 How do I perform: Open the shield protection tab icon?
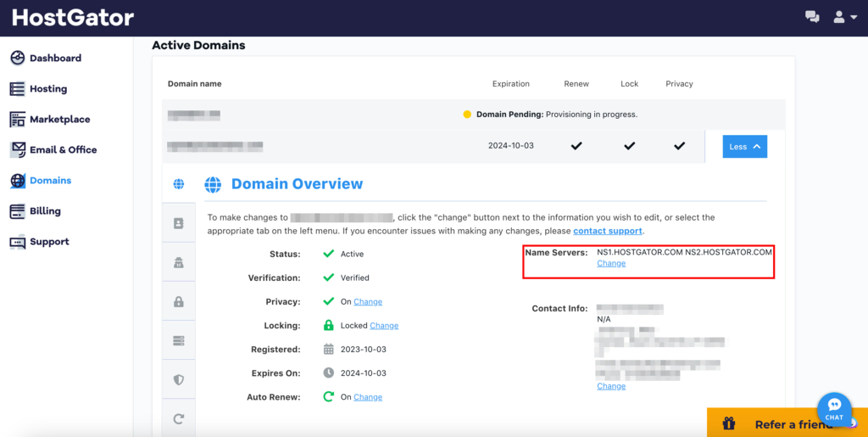tap(179, 379)
